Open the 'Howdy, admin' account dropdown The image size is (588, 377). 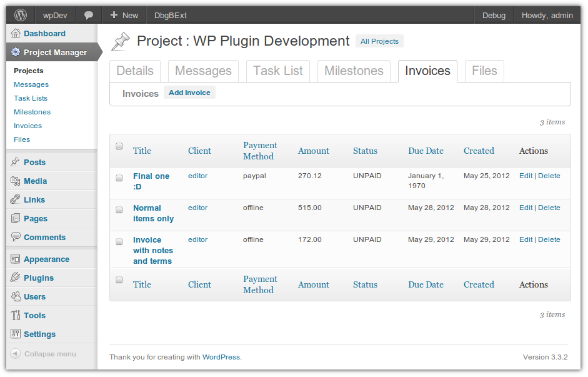click(x=547, y=15)
